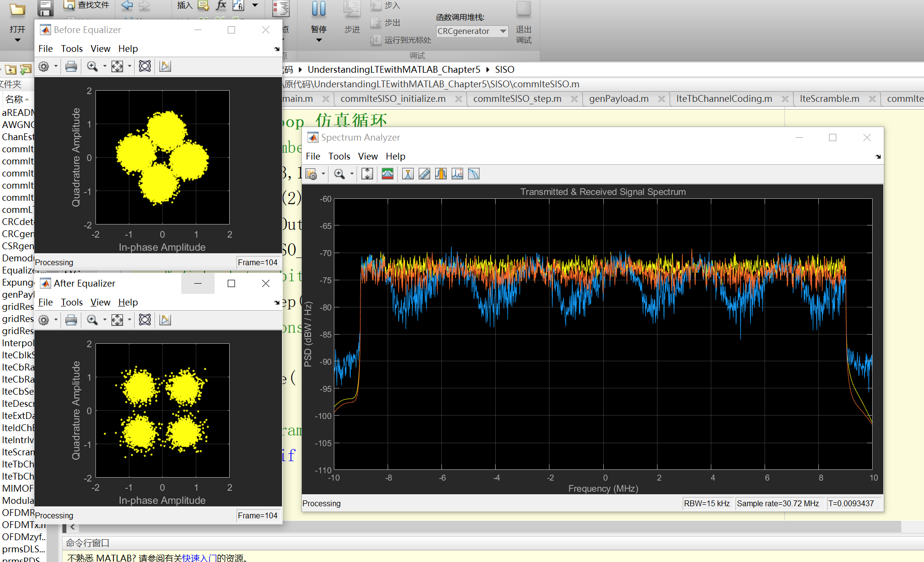
Task: Open spectral mask icon in Spectrum Analyzer
Action: coord(388,174)
